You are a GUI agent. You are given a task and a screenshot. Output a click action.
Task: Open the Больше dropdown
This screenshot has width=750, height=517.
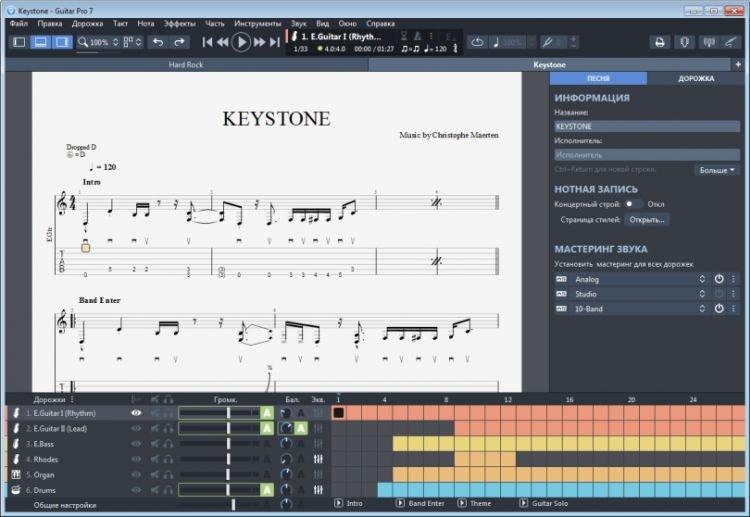pos(717,170)
